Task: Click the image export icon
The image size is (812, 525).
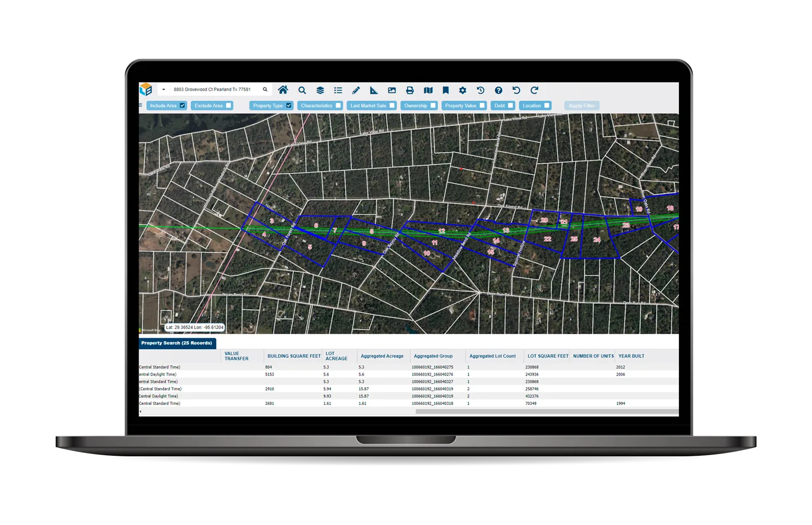Action: pos(392,90)
